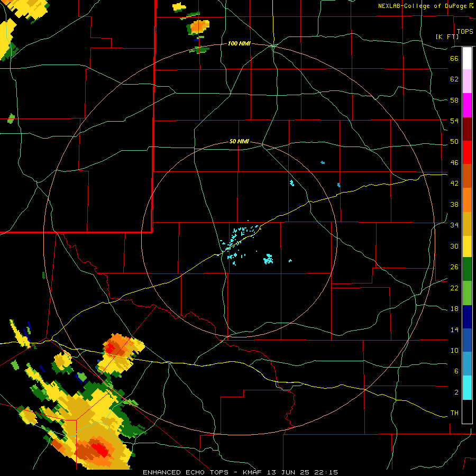Click the TOPS legend heading

click(x=465, y=32)
